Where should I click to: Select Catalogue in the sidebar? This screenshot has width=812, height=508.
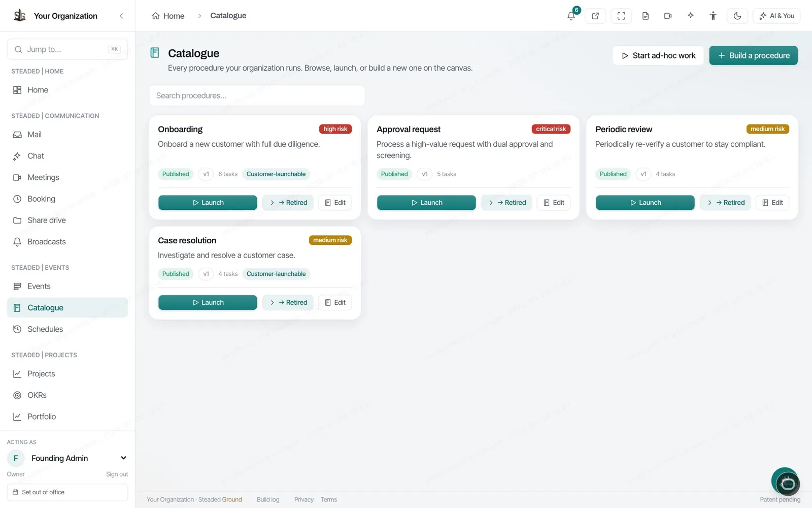click(x=67, y=308)
